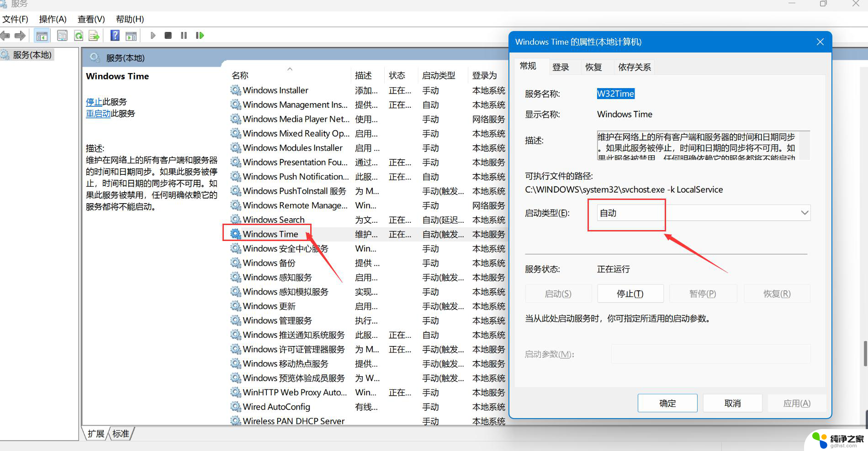The height and width of the screenshot is (451, 868).
Task: Click gear icon of Windows Media Player Network
Action: pyautogui.click(x=235, y=119)
